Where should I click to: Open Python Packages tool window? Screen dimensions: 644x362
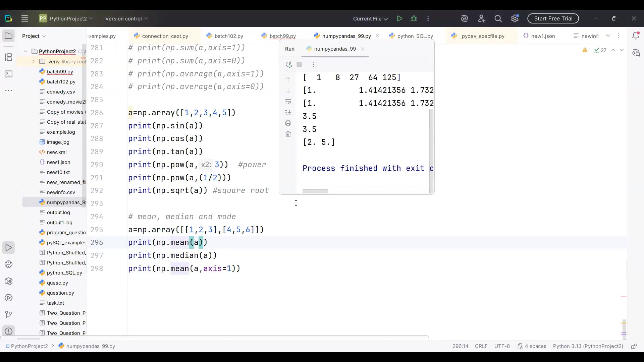point(9,281)
